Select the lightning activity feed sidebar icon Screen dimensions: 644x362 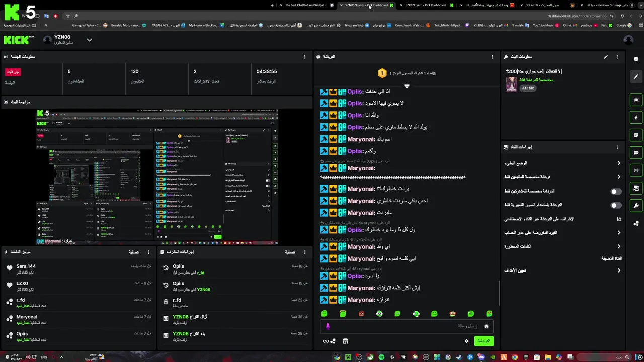[636, 118]
